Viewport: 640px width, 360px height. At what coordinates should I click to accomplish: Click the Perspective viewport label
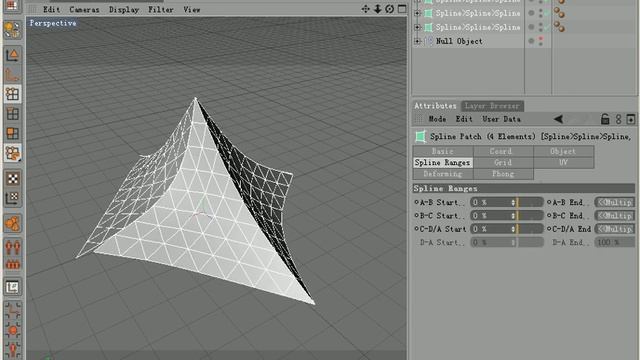click(x=53, y=23)
